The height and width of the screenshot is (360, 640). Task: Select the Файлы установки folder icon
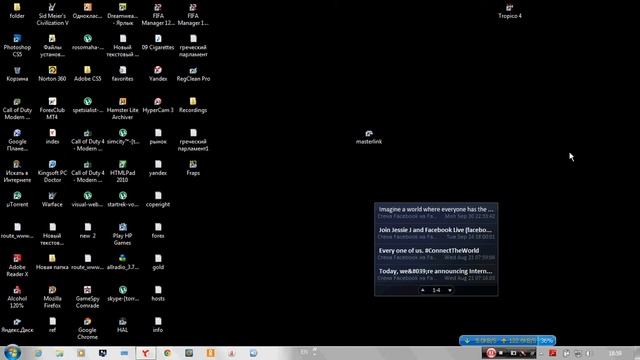click(52, 45)
